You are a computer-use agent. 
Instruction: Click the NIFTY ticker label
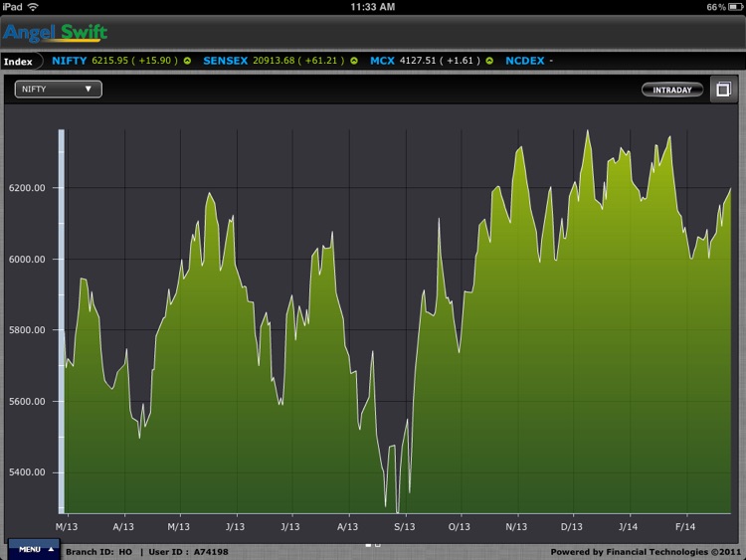coord(70,62)
